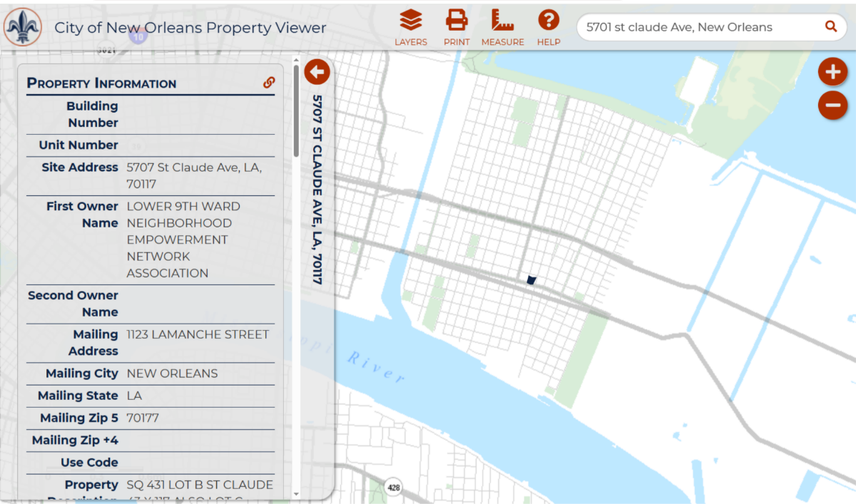Click vertical 5707 ST CLAUDE AVE tab label
Screen dimensions: 856x504
[317, 190]
